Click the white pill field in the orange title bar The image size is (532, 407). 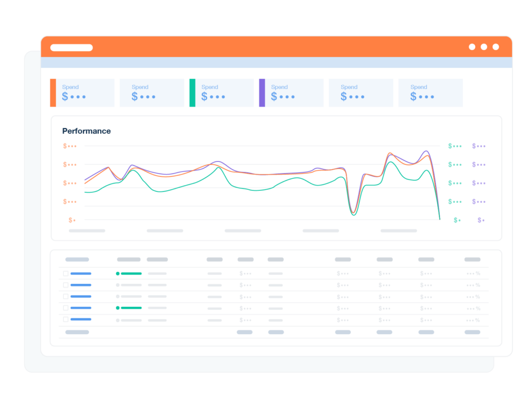71,48
